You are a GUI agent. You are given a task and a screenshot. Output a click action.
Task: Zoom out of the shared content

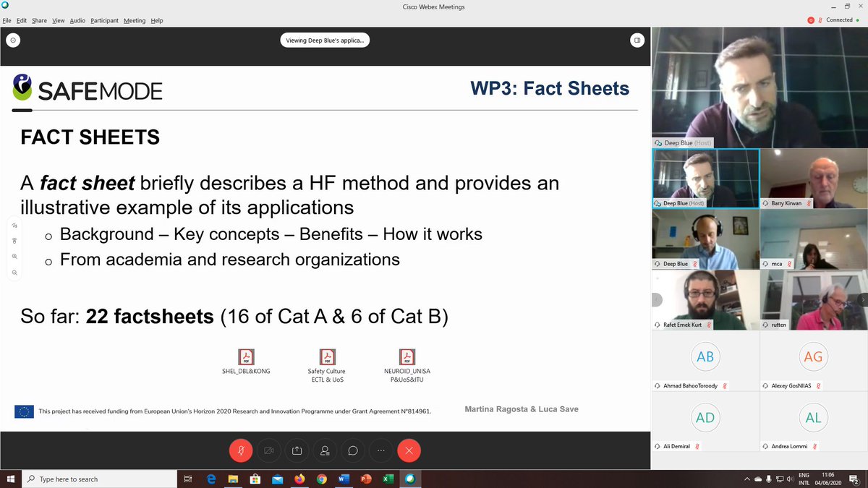14,273
